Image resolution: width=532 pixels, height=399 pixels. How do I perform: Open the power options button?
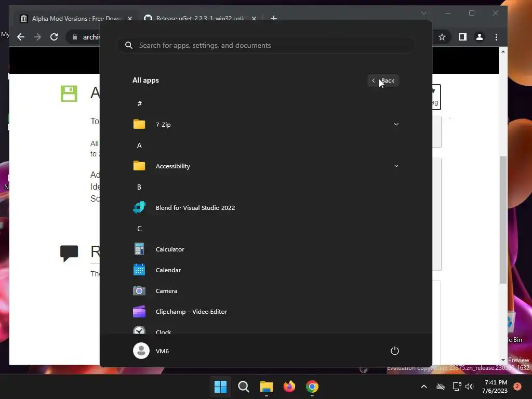[x=395, y=351]
